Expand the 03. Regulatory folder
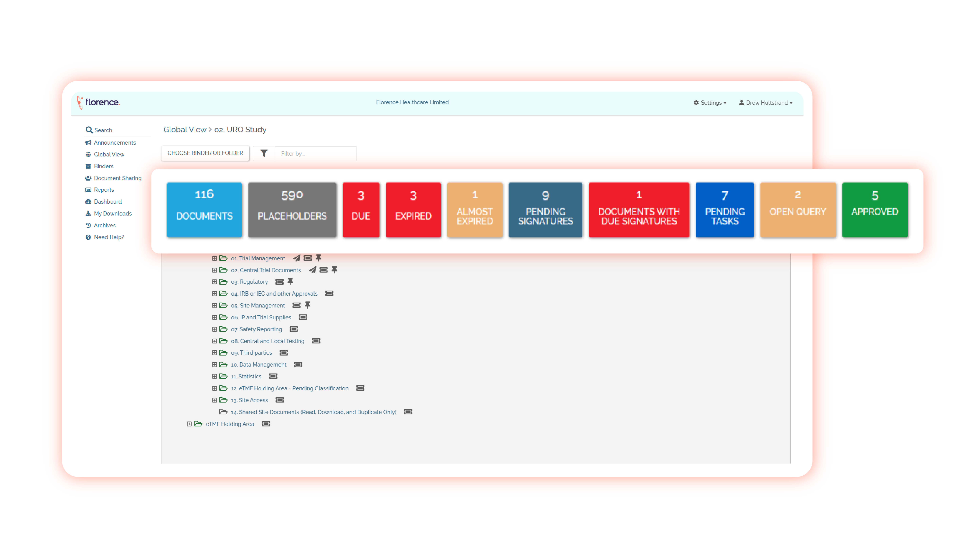Image resolution: width=966 pixels, height=560 pixels. (214, 282)
